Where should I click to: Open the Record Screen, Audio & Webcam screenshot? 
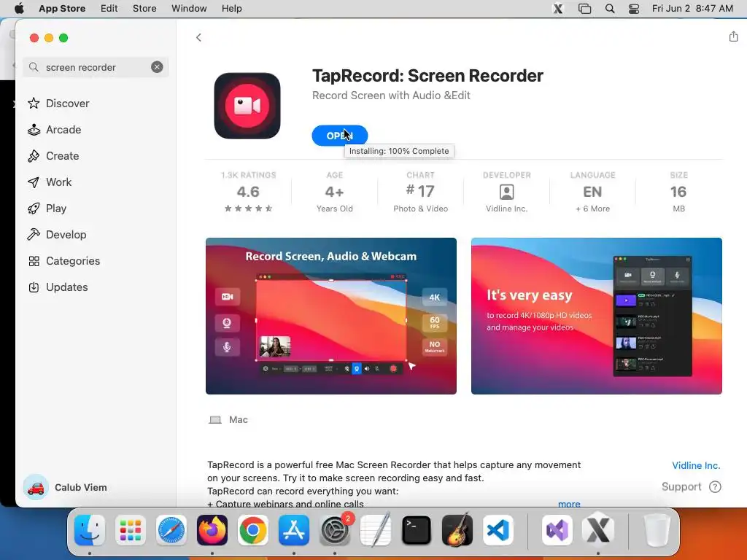coord(331,316)
